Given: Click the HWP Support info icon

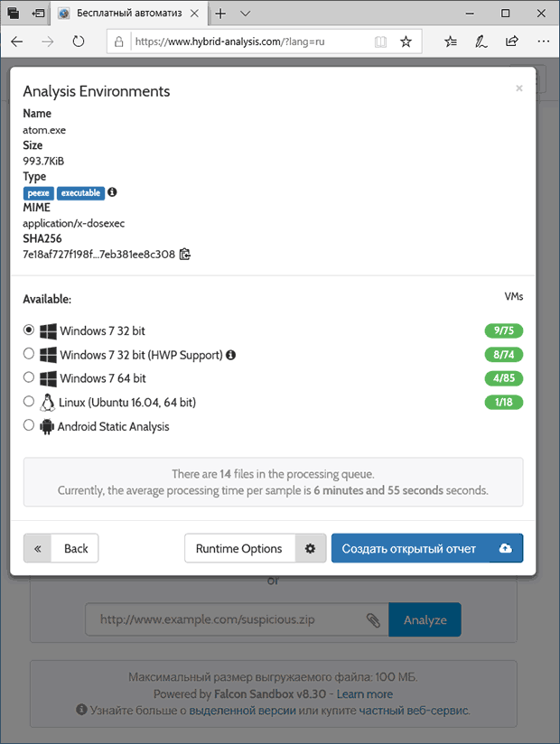Looking at the screenshot, I should tap(230, 355).
